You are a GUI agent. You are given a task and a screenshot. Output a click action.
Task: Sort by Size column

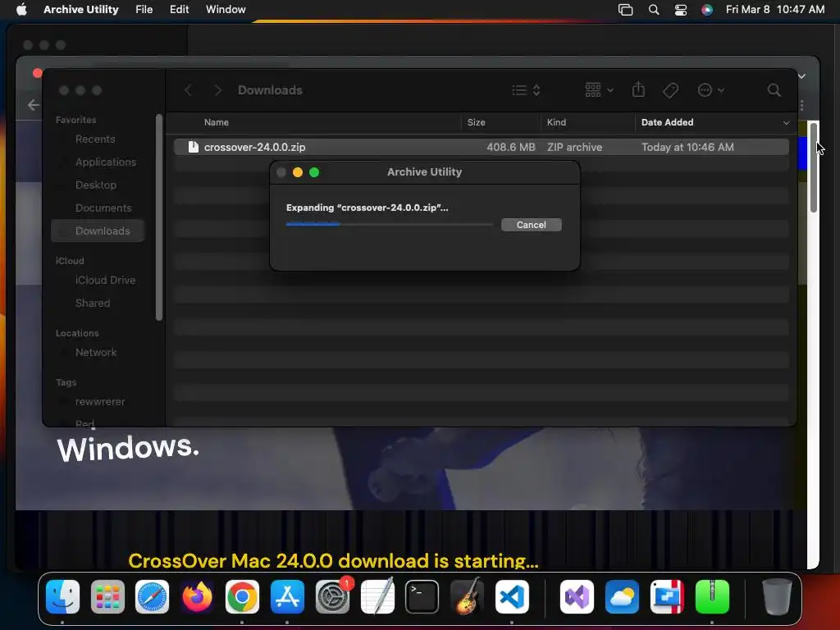point(476,122)
